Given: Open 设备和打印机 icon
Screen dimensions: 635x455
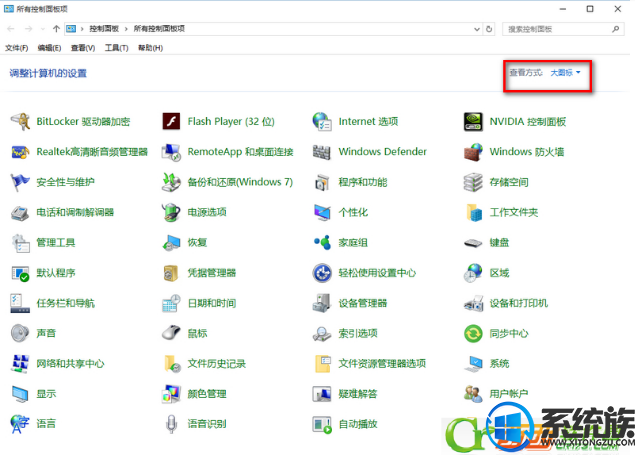Looking at the screenshot, I should pyautogui.click(x=473, y=303).
